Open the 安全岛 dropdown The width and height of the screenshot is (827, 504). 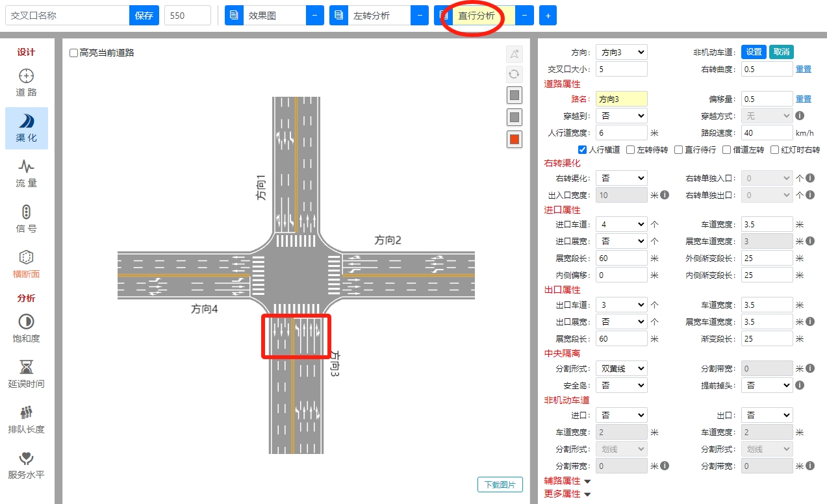coord(621,385)
